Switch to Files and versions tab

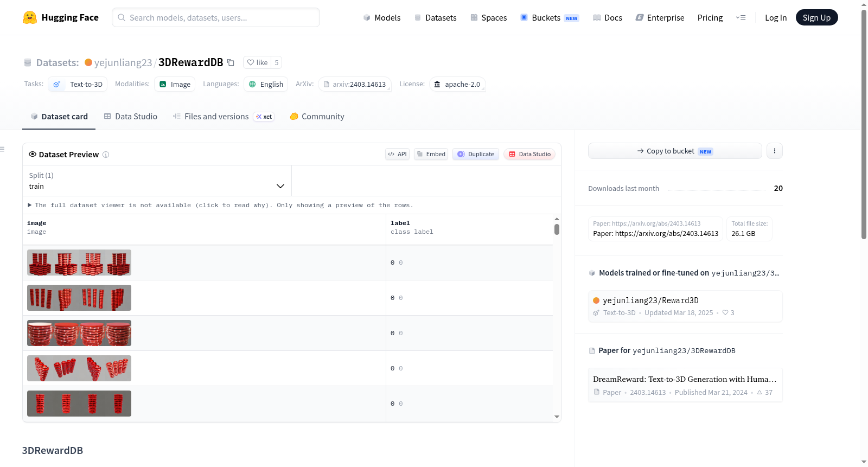pyautogui.click(x=224, y=116)
